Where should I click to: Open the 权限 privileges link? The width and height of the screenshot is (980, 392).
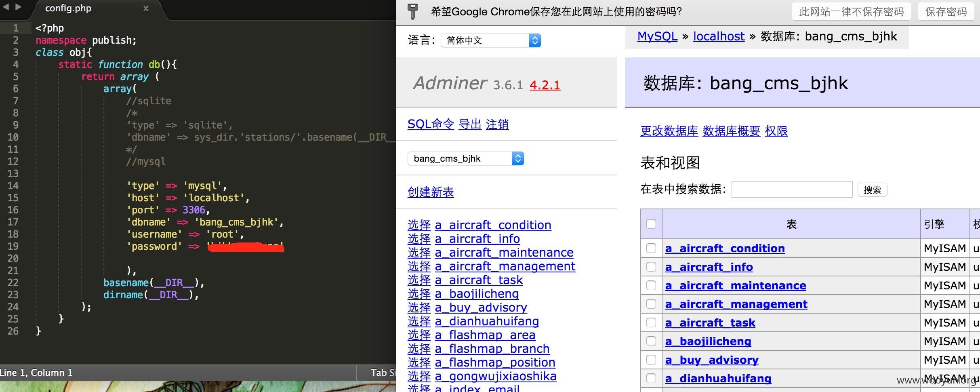pos(776,131)
